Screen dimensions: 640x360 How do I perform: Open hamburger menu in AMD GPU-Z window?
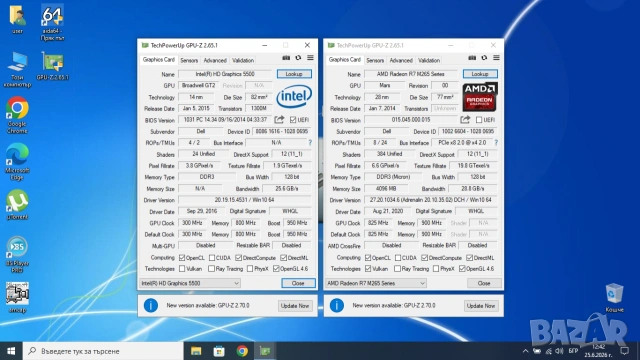pyautogui.click(x=496, y=58)
